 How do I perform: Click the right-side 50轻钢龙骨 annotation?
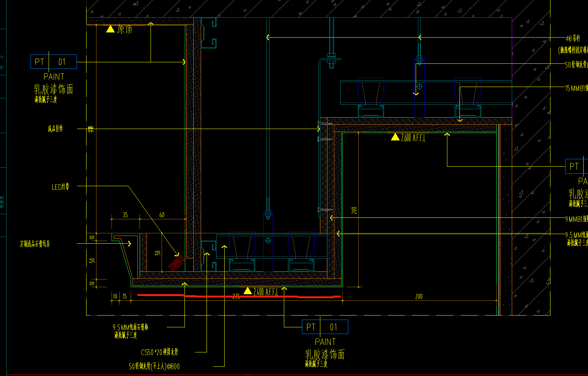pyautogui.click(x=577, y=65)
